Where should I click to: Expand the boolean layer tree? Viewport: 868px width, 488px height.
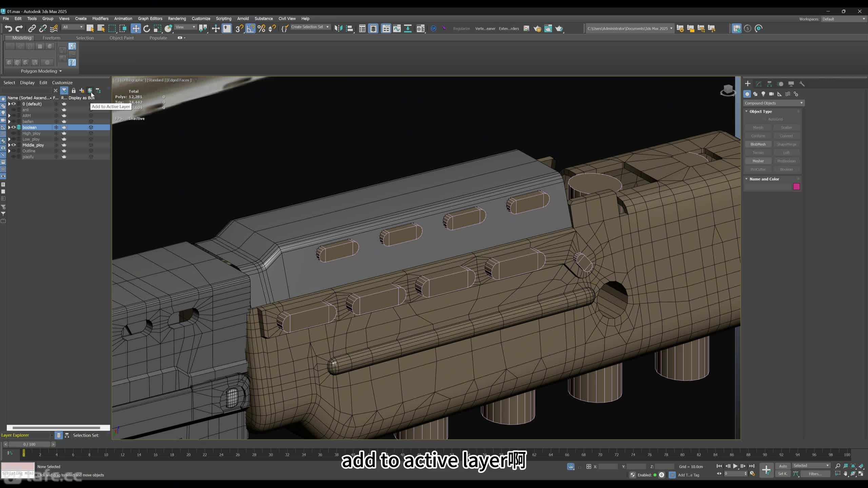[x=9, y=127]
